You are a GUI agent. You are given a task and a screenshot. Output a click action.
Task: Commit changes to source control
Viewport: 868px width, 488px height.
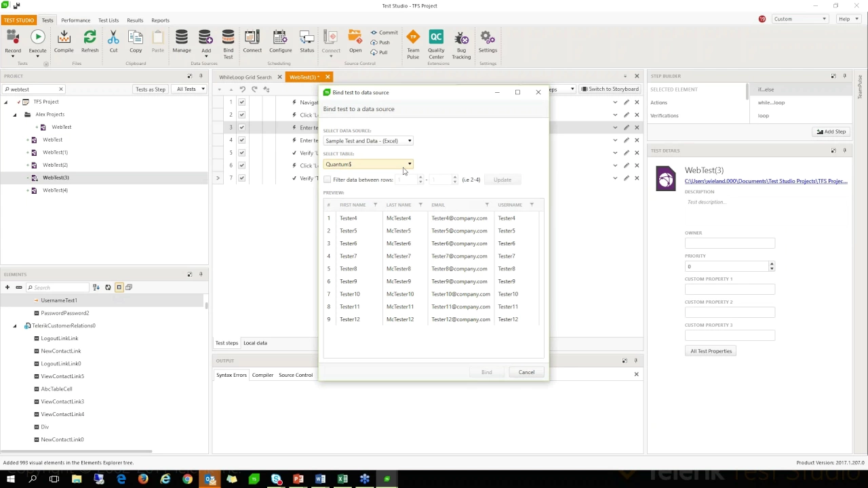384,33
